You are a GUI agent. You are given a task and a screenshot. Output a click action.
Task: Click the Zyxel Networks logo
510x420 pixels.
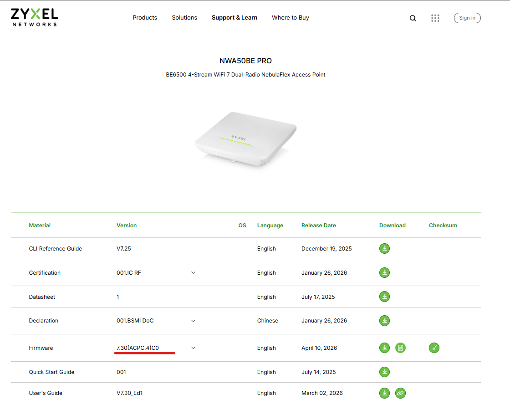[35, 18]
